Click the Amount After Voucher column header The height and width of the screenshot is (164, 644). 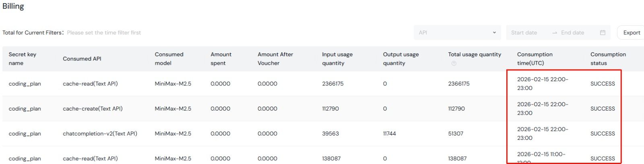(275, 59)
